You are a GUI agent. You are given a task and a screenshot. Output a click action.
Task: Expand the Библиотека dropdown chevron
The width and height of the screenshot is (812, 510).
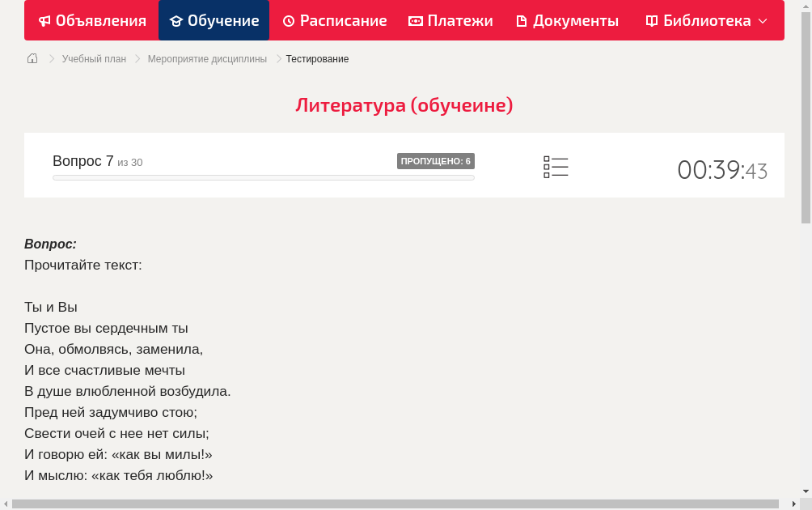tap(763, 21)
